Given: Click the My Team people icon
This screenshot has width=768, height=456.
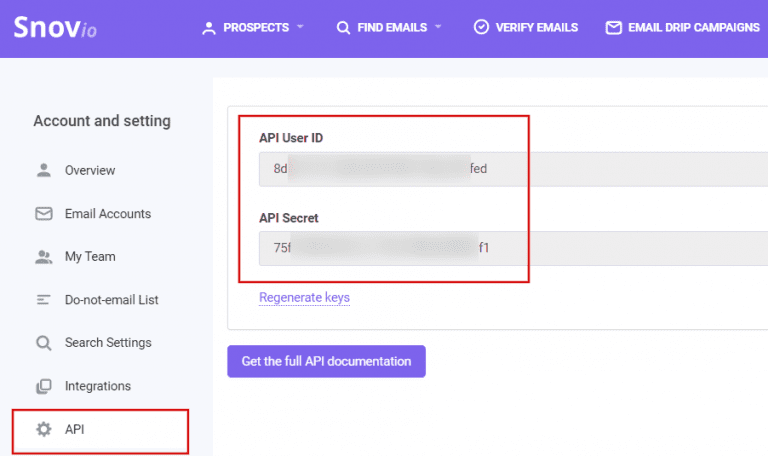Looking at the screenshot, I should pyautogui.click(x=43, y=256).
